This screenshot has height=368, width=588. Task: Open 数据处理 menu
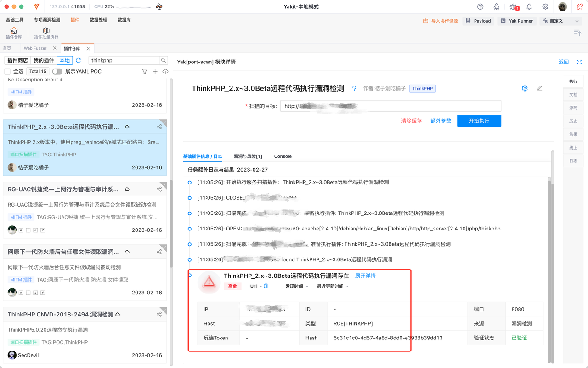pyautogui.click(x=98, y=20)
